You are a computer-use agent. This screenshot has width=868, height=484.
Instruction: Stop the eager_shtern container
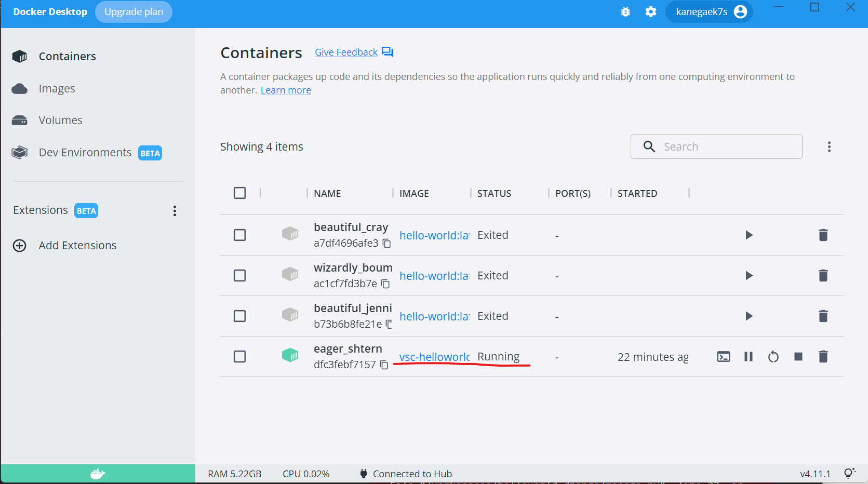(798, 357)
